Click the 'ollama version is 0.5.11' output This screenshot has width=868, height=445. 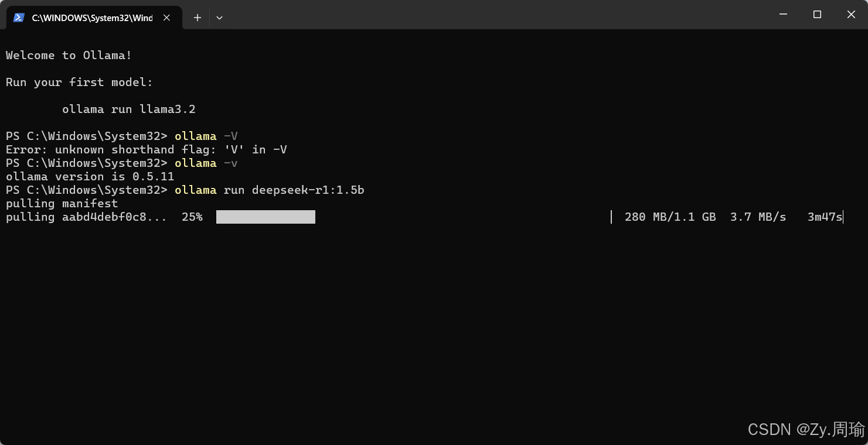point(90,177)
